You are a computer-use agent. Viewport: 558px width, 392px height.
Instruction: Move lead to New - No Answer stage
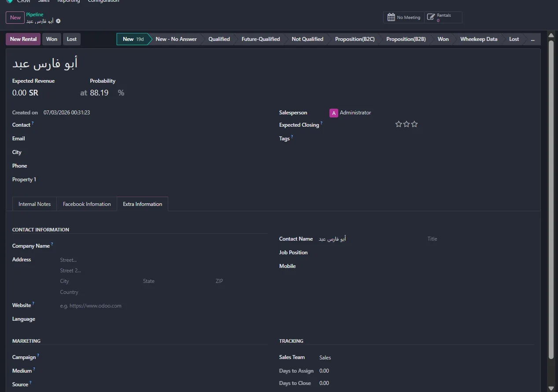176,39
